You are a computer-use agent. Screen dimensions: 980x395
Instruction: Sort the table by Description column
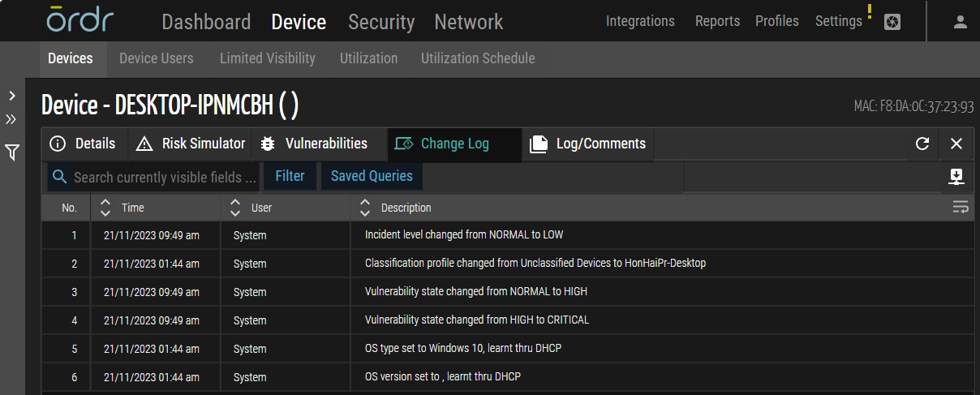[x=364, y=208]
